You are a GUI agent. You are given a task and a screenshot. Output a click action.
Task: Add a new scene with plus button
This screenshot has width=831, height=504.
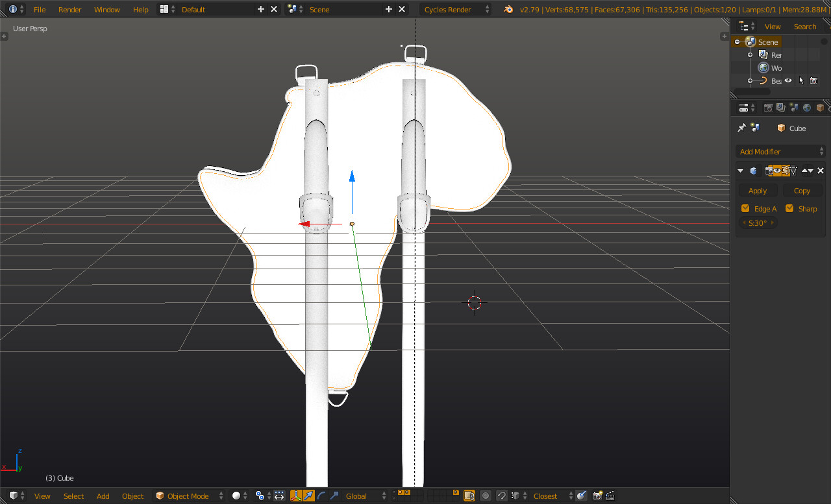pyautogui.click(x=389, y=9)
